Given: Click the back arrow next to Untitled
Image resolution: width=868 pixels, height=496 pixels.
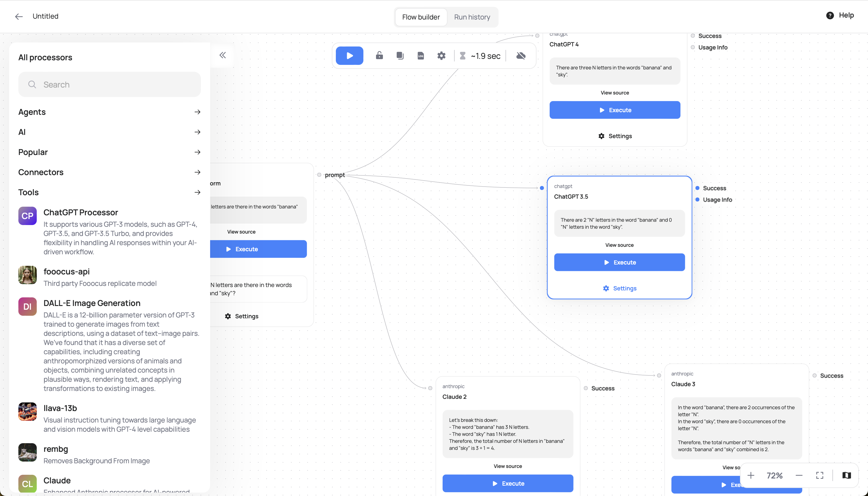Looking at the screenshot, I should tap(19, 16).
